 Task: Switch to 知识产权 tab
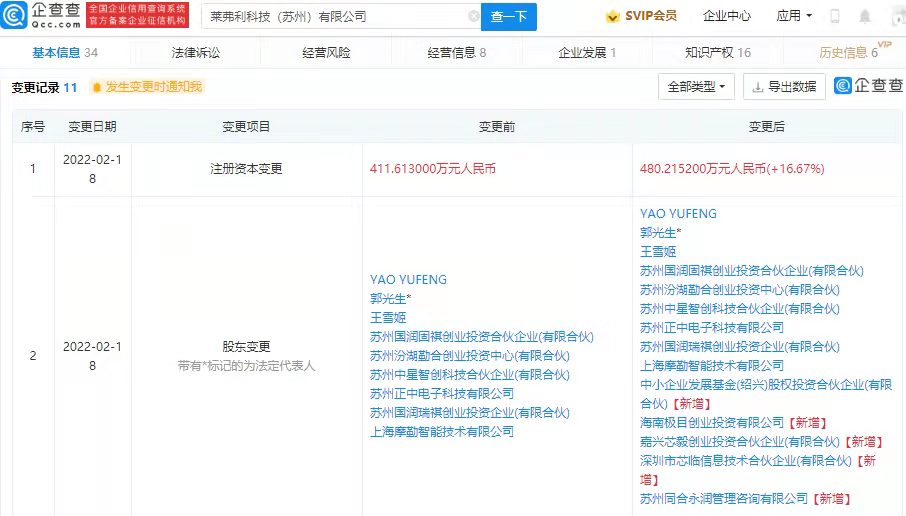[718, 53]
